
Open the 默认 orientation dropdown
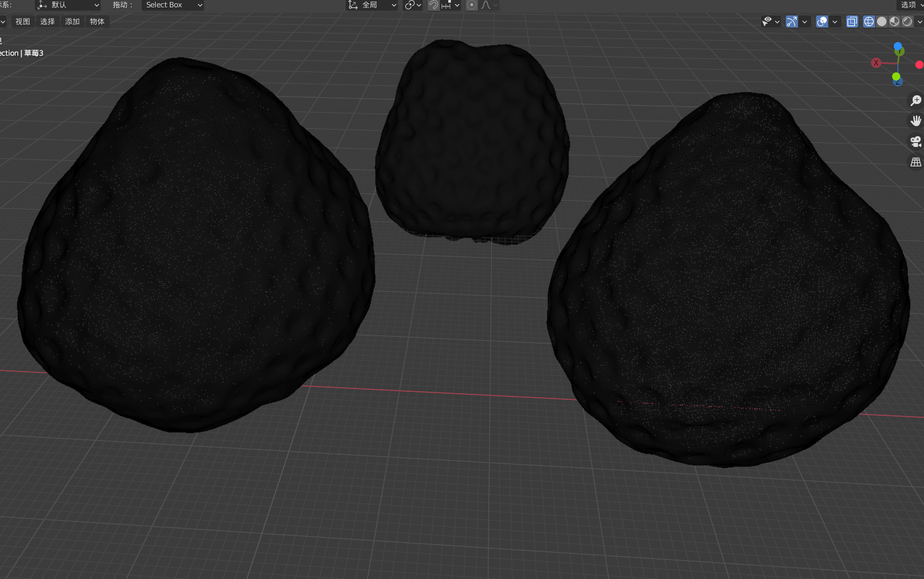(68, 5)
